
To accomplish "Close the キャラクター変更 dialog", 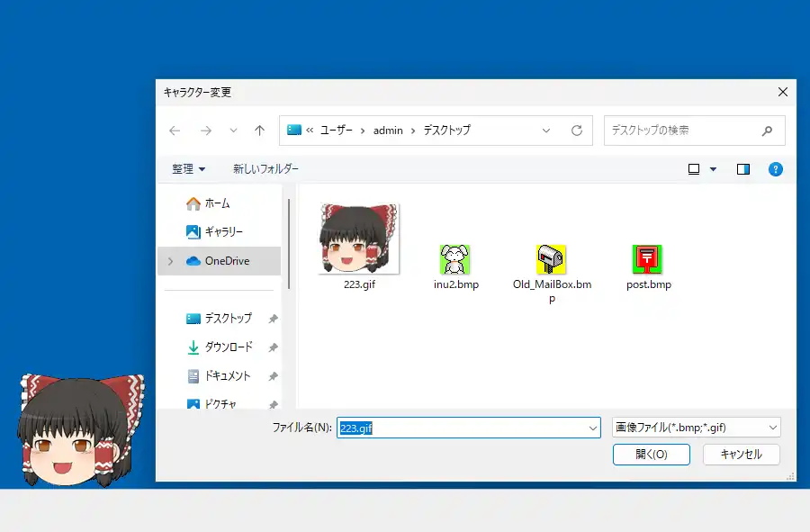I will [783, 92].
